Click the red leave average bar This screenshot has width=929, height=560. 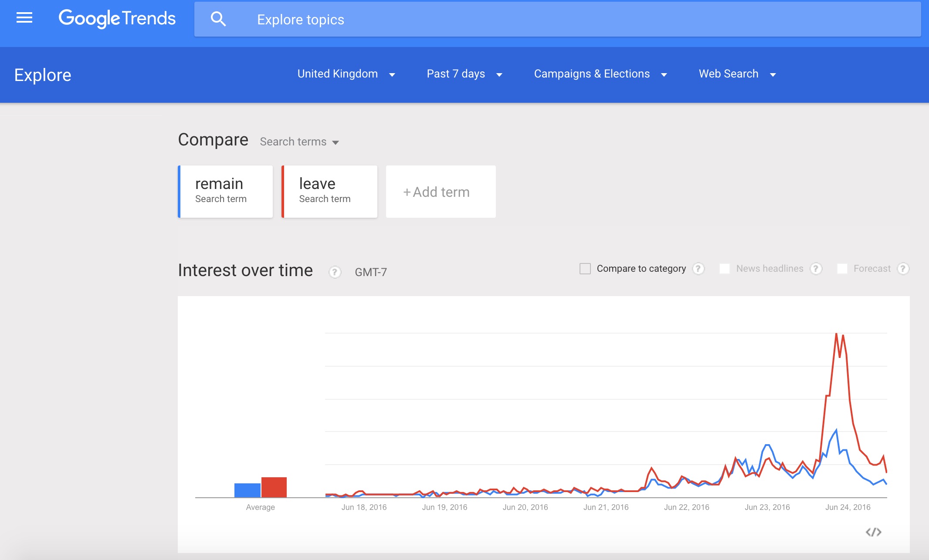coord(274,487)
